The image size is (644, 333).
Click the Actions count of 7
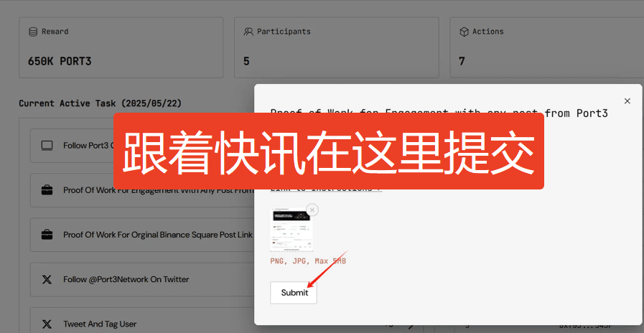(x=462, y=62)
